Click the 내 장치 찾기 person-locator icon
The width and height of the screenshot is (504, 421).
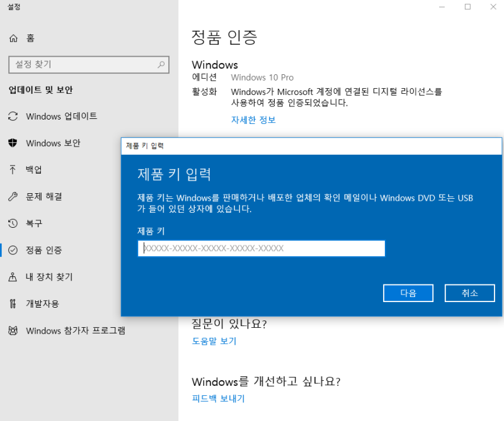[x=13, y=277]
